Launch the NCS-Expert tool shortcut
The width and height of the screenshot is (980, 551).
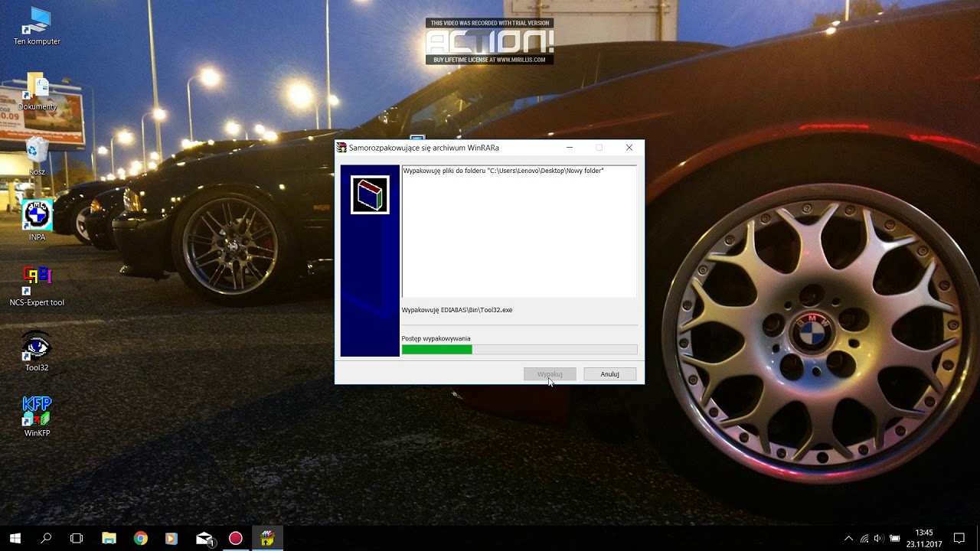pos(37,287)
